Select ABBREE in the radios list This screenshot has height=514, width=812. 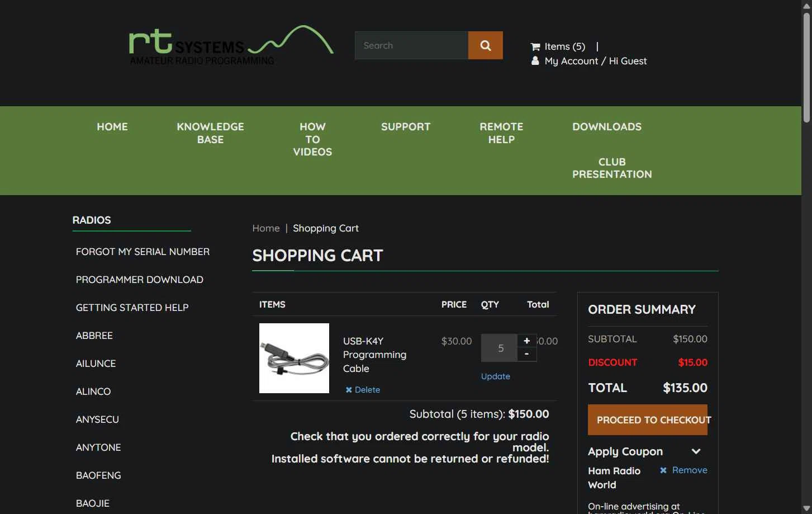point(94,336)
